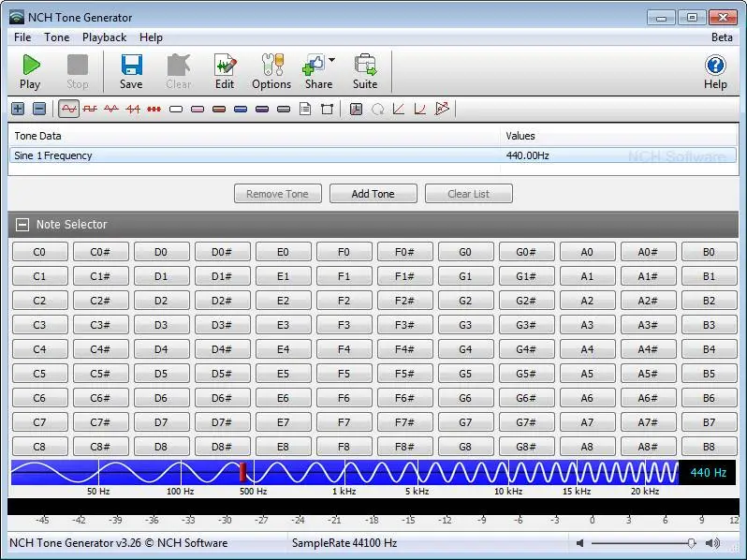Screen dimensions: 747x560
Task: Open the Options settings icon
Action: [271, 71]
